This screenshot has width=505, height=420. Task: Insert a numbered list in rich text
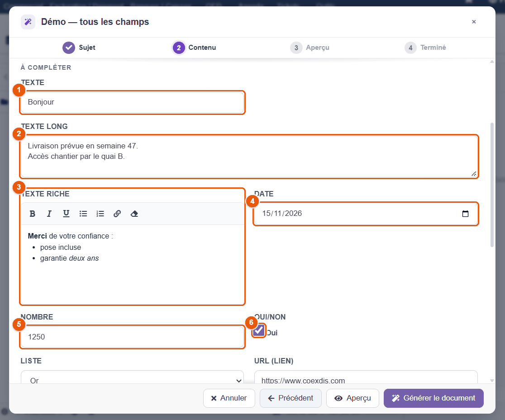point(100,214)
